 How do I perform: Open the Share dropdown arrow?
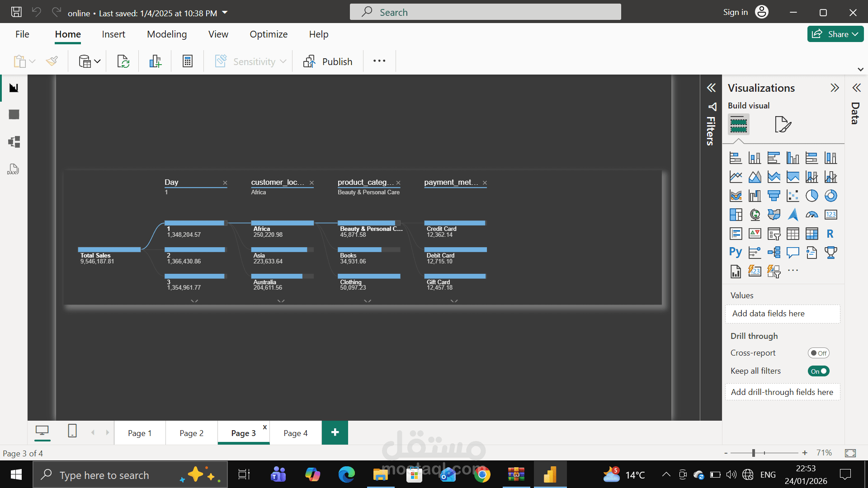coord(855,34)
